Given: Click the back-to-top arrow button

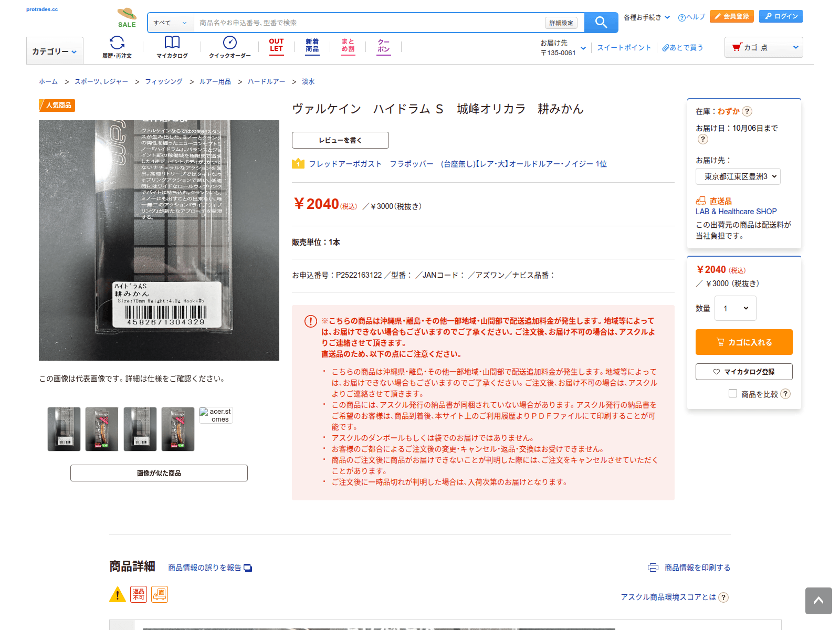Looking at the screenshot, I should tap(818, 601).
